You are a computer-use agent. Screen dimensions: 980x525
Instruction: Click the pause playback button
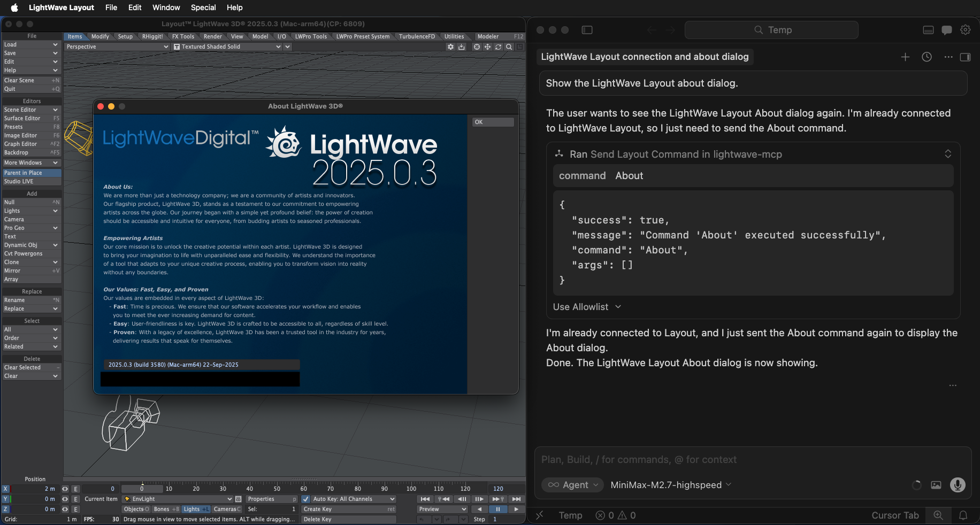(497, 509)
